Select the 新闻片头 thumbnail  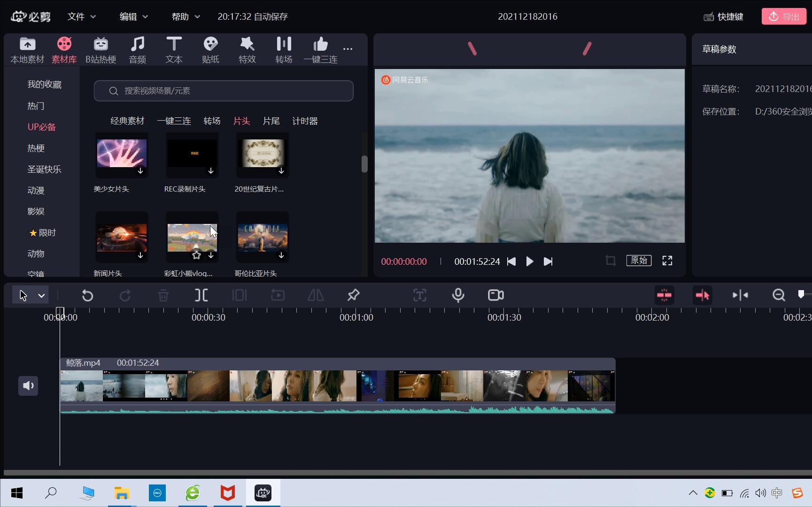click(122, 238)
